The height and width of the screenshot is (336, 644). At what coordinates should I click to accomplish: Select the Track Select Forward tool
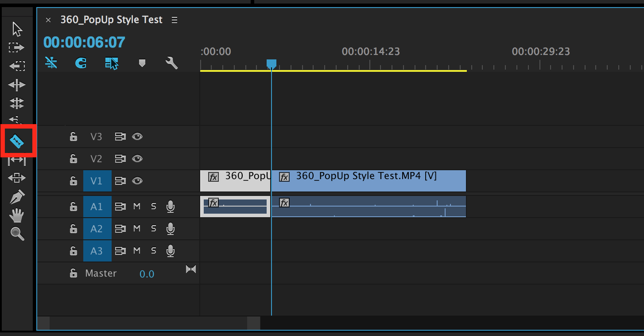tap(17, 47)
